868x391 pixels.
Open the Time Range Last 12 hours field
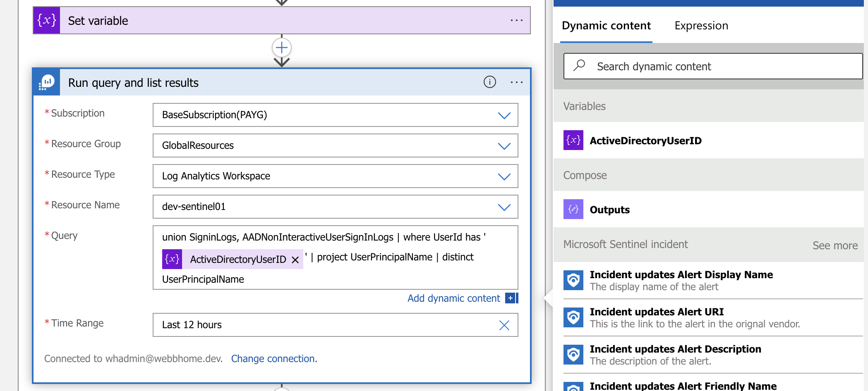[x=335, y=325]
